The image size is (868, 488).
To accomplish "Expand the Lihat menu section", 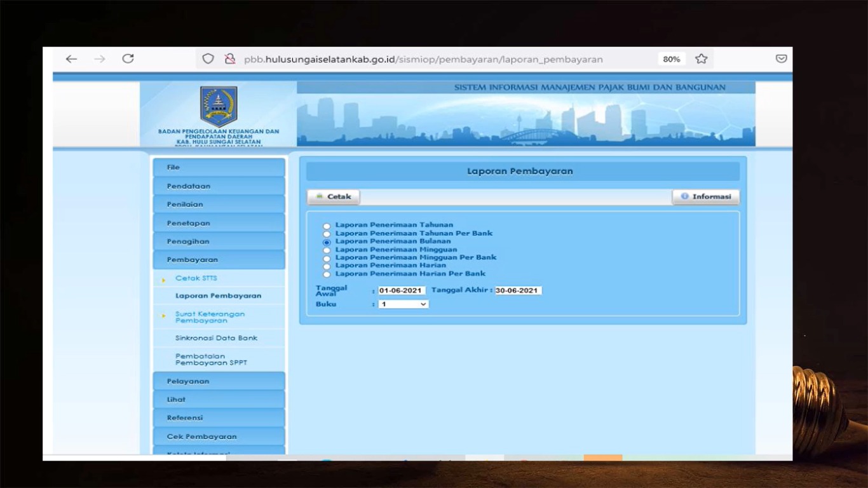I will (x=219, y=400).
